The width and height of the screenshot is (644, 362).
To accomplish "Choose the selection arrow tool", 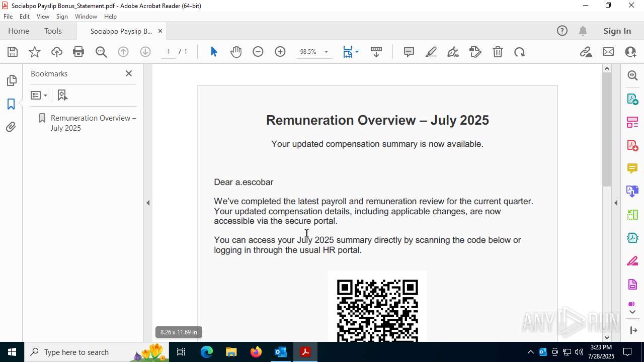I will click(x=214, y=52).
